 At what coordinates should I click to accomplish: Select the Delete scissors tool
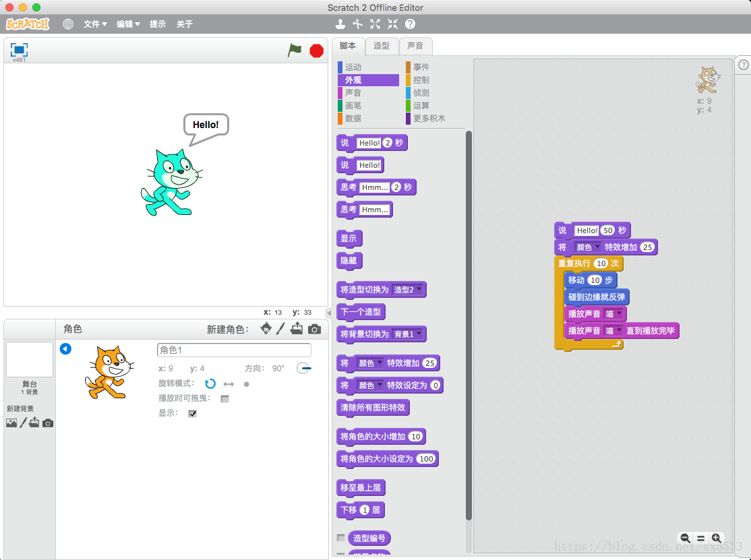358,24
